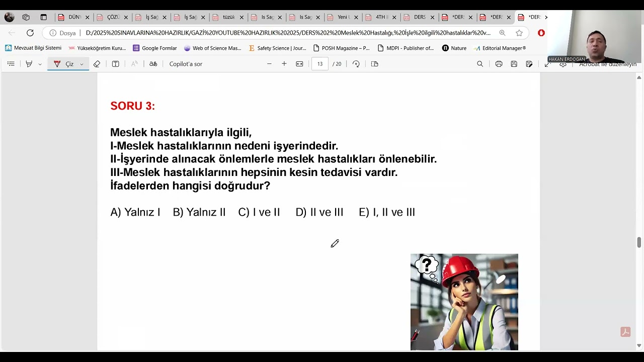Open Editorial Manager bookmark

(x=500, y=48)
